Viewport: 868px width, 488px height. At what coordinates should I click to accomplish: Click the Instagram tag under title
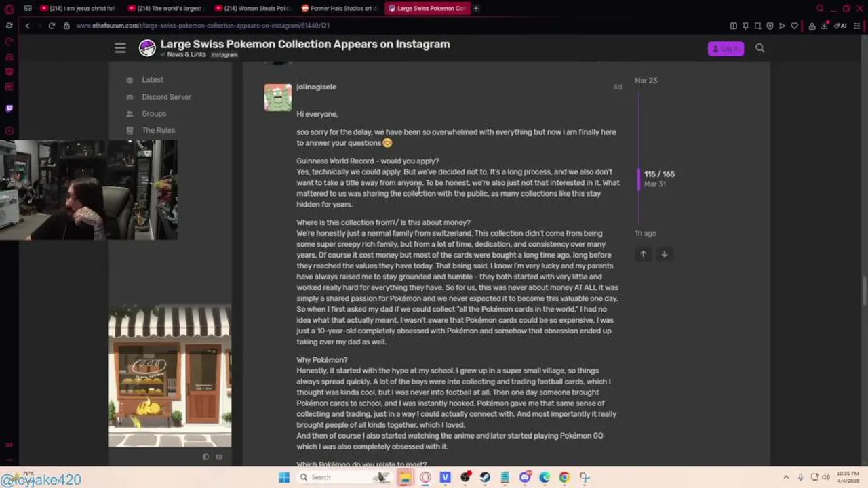(224, 54)
